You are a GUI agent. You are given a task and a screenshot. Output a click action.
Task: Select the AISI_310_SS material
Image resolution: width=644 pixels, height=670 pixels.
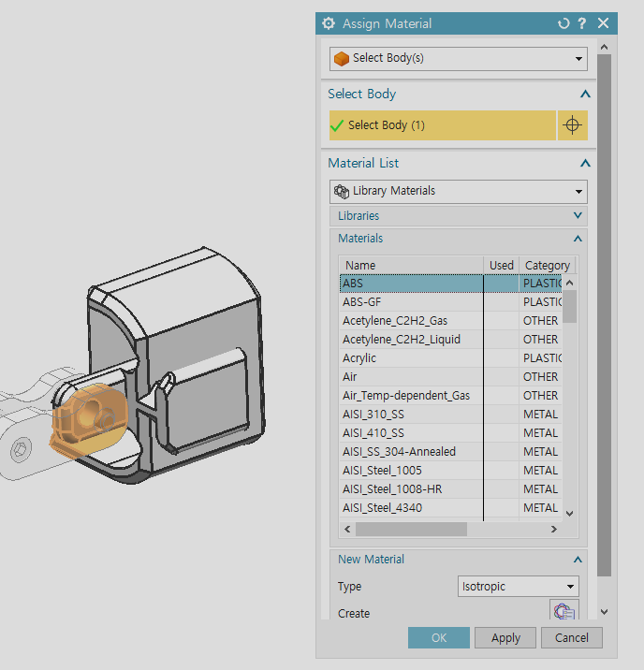[450, 415]
